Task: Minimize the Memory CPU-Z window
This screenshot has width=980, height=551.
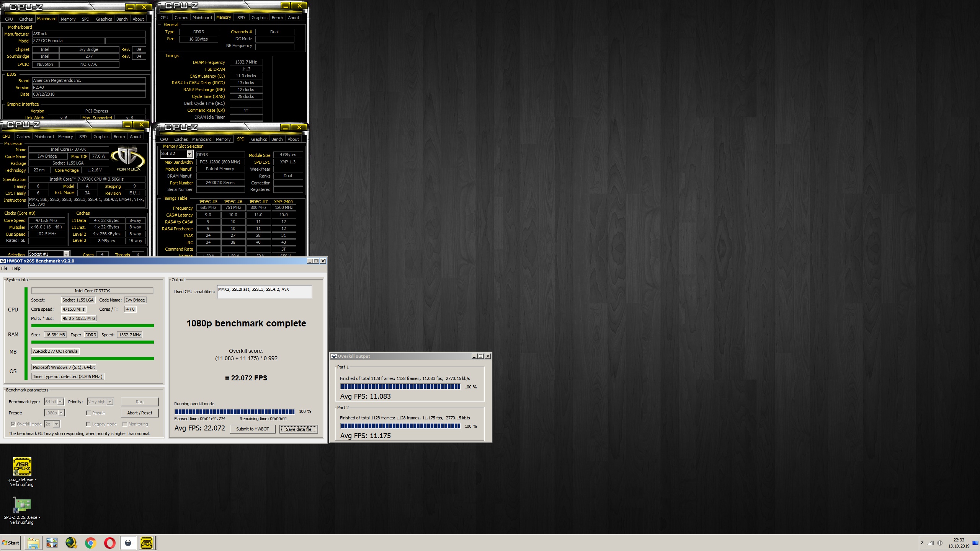Action: (x=285, y=6)
